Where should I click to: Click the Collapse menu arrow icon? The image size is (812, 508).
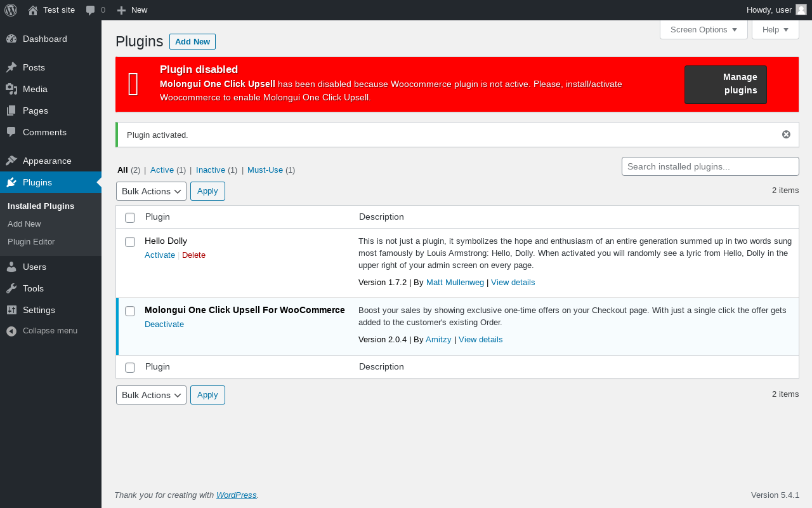coord(11,331)
